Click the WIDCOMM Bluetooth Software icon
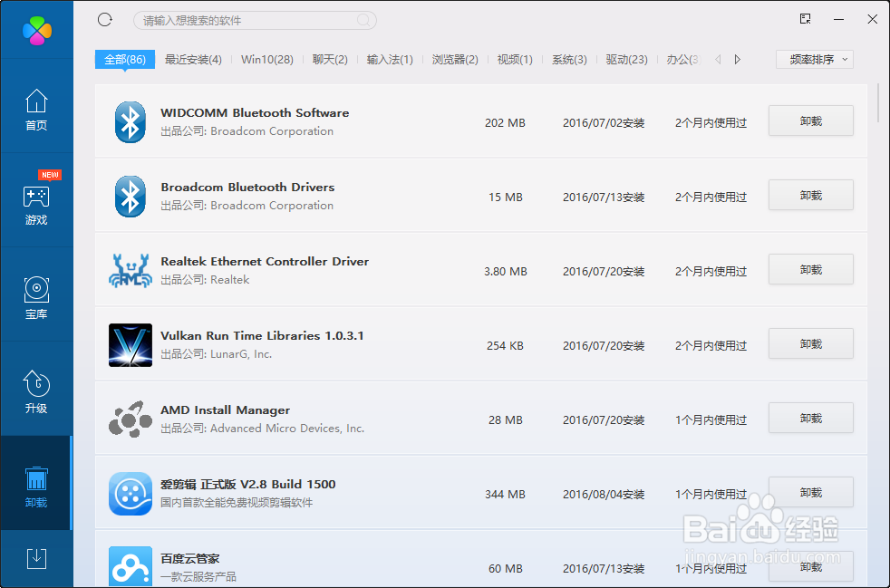 click(130, 122)
